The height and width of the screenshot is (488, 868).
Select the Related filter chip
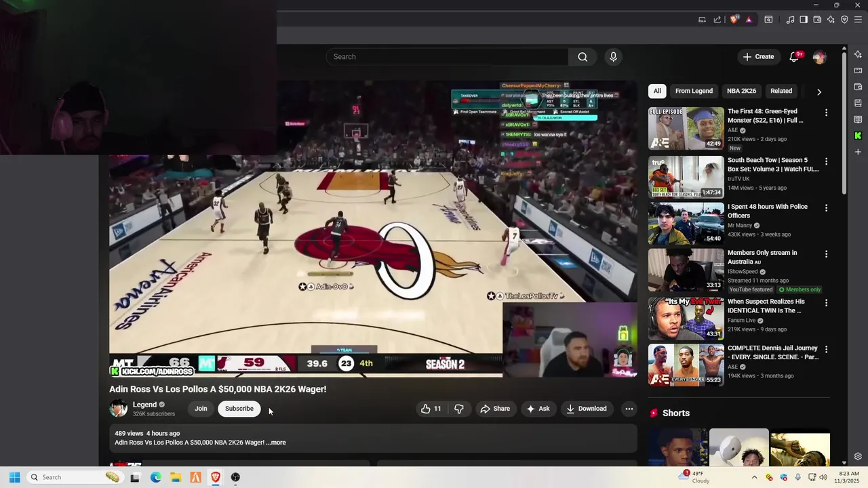[x=781, y=91]
